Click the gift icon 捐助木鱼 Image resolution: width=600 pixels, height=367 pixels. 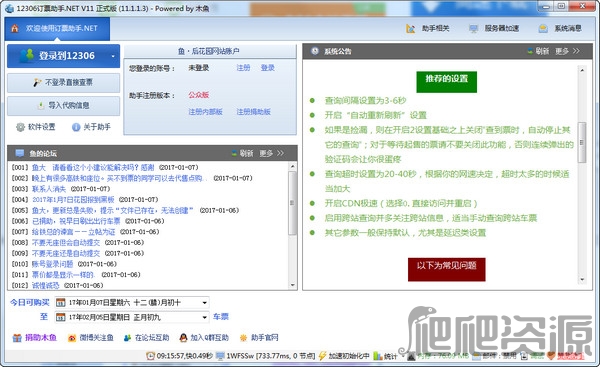click(x=17, y=338)
